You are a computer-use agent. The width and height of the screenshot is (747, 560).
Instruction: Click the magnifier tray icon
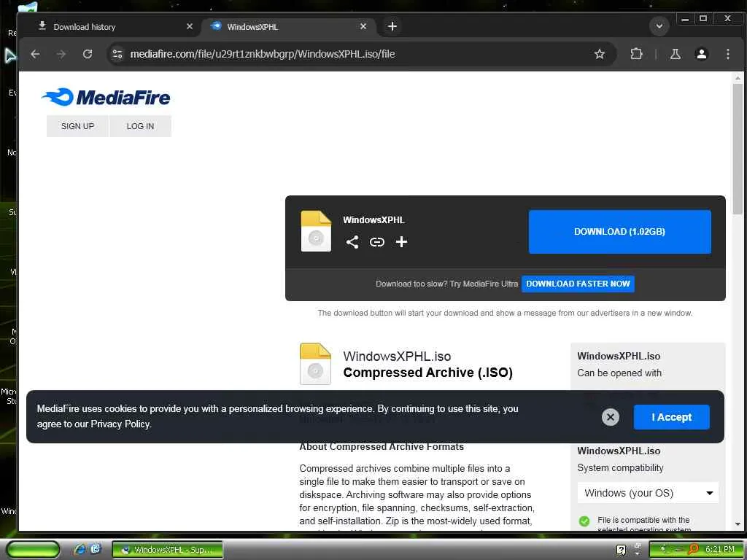coord(693,550)
